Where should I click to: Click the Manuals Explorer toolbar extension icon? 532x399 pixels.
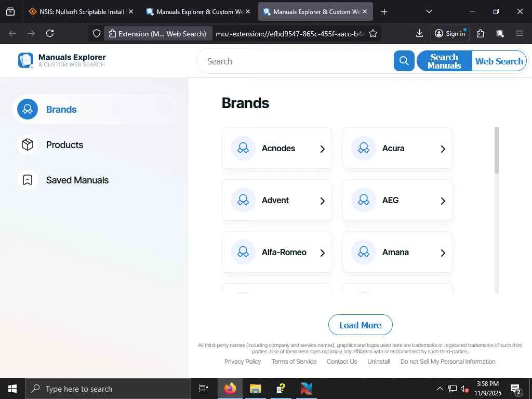500,33
